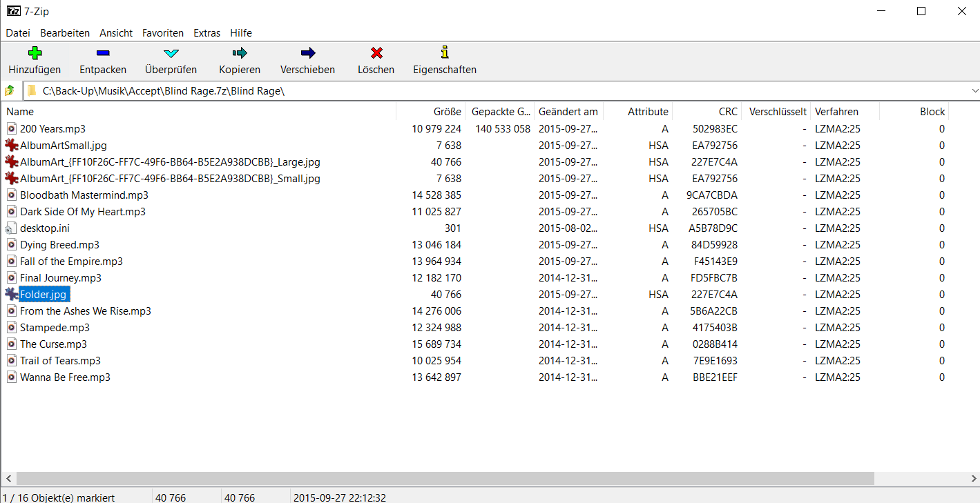Viewport: 980px width, 503px height.
Task: Sort by the Verschlüsselt column header
Action: [x=776, y=112]
